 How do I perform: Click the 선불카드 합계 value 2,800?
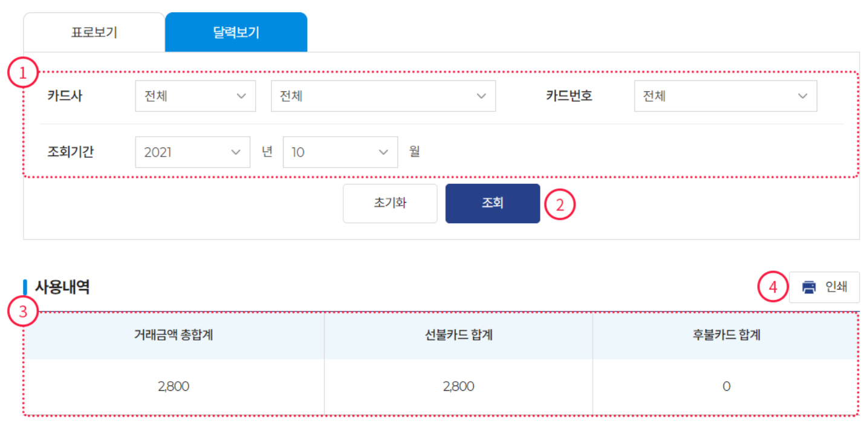click(459, 386)
